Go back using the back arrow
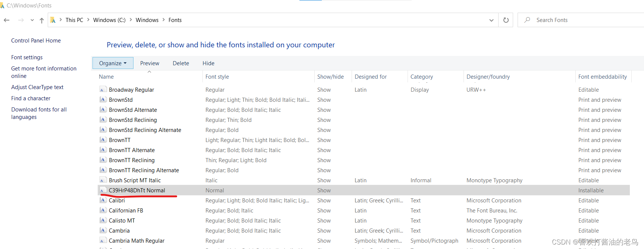The image size is (644, 249). pos(7,20)
